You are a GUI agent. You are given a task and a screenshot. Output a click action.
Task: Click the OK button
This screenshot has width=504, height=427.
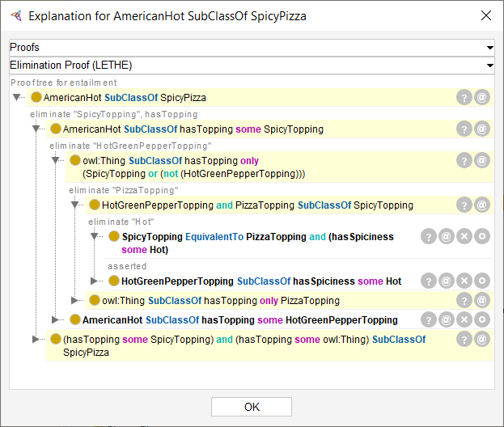252,407
